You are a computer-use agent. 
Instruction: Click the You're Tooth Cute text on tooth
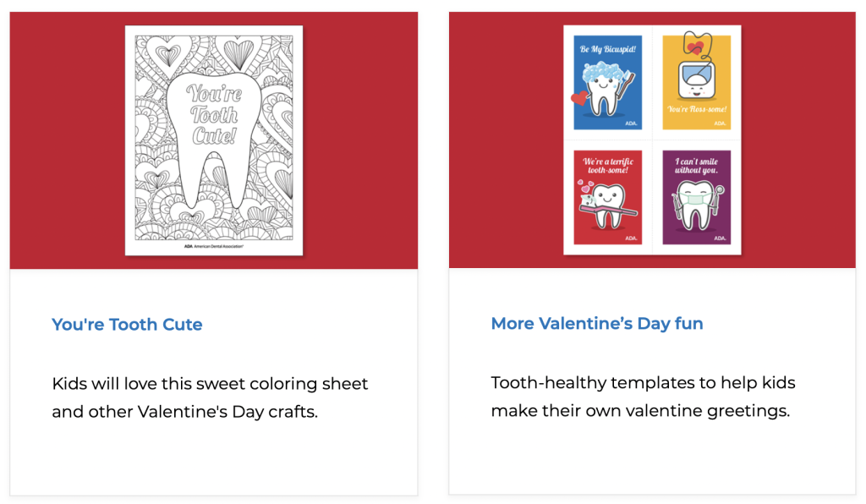214,114
